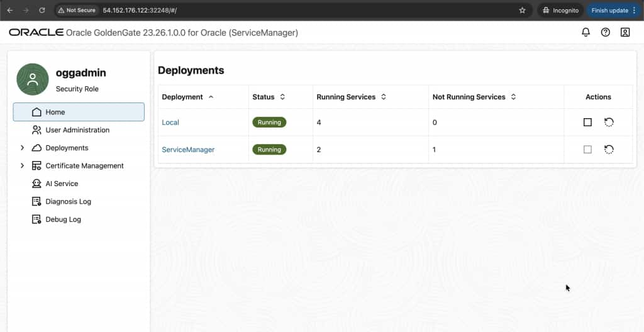
Task: Expand the Certificate Management section
Action: click(x=22, y=165)
